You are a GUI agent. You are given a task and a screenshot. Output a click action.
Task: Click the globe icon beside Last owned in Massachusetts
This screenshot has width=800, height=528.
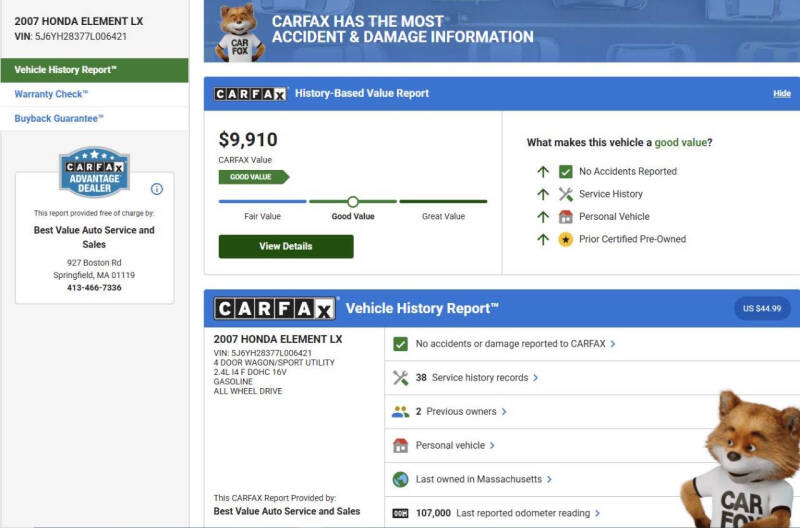pyautogui.click(x=401, y=480)
